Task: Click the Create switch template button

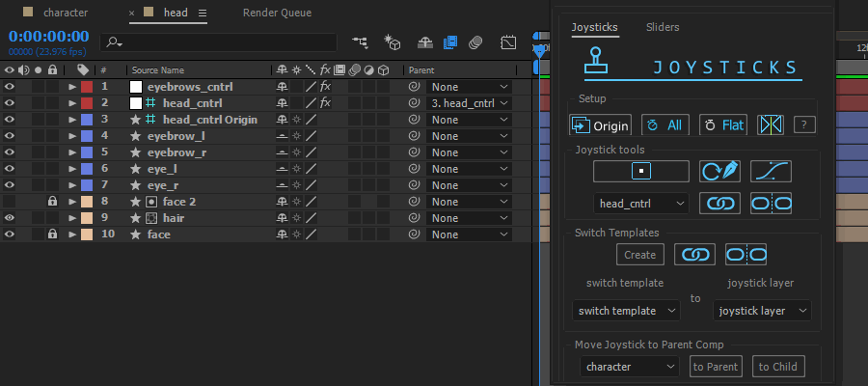Action: click(x=640, y=255)
